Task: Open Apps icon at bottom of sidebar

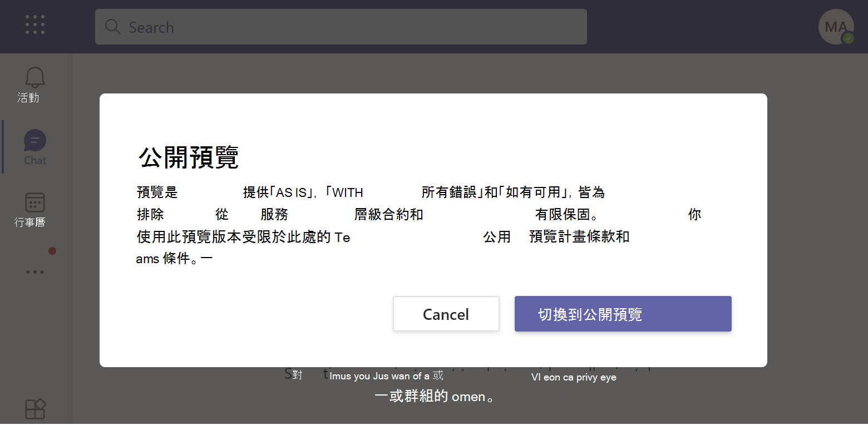Action: pos(35,409)
